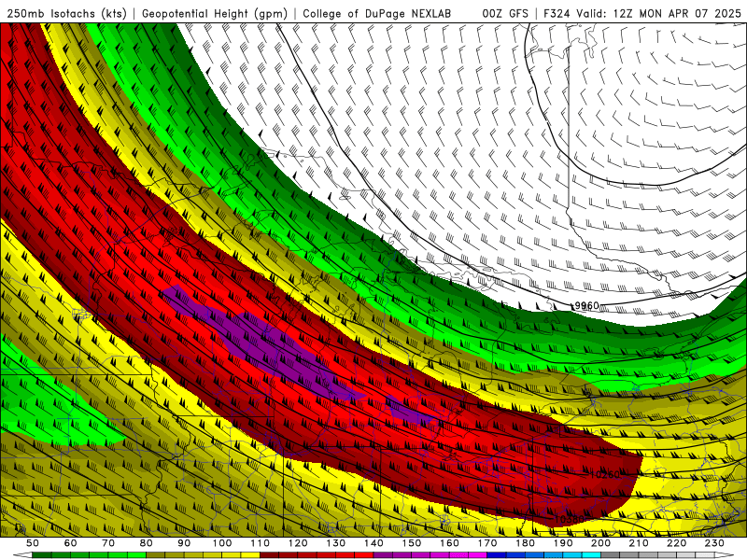The width and height of the screenshot is (747, 560).
Task: Click the 9960 height contour label
Action: 586,305
